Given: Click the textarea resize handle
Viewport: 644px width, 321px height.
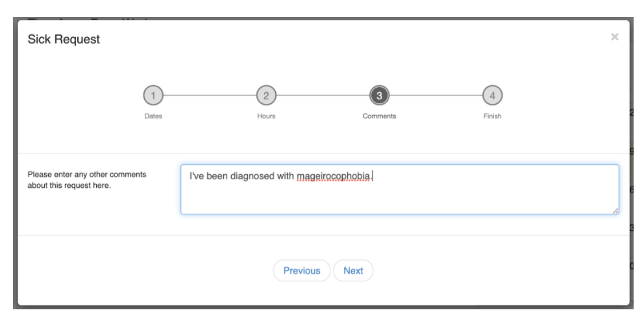Looking at the screenshot, I should coord(615,211).
